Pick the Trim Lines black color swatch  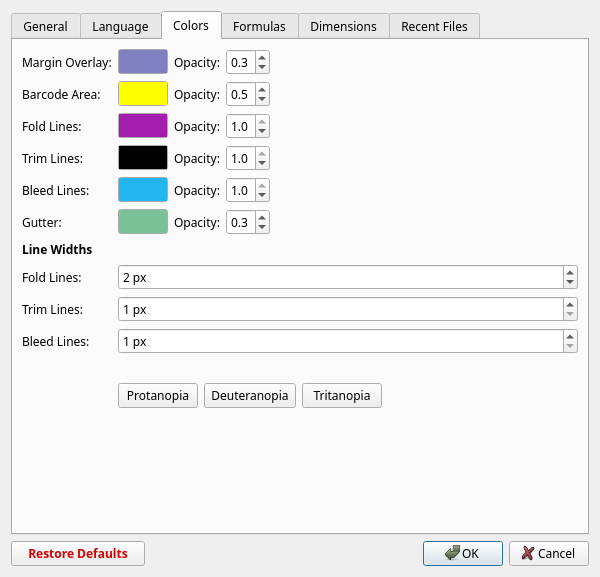point(143,159)
